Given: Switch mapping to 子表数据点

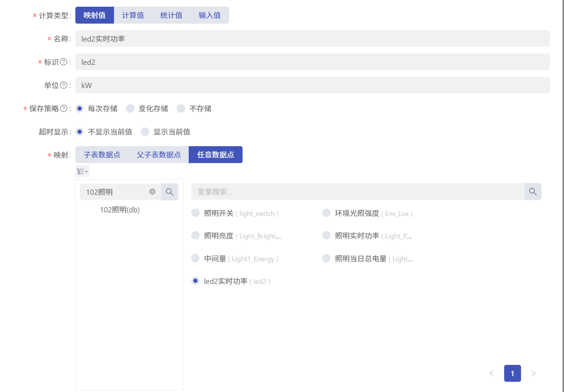Looking at the screenshot, I should pyautogui.click(x=102, y=155).
